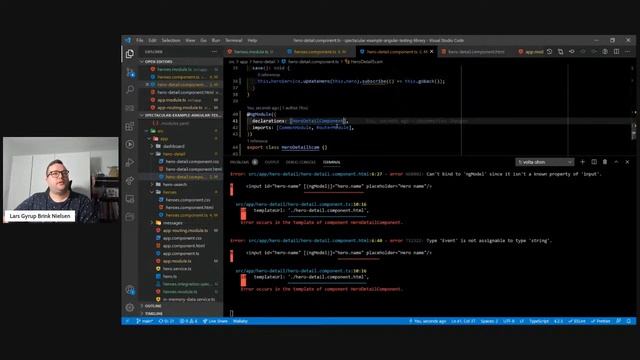Open in-memory-data.service.ts in the file tree
640x360 pixels.
(189, 300)
